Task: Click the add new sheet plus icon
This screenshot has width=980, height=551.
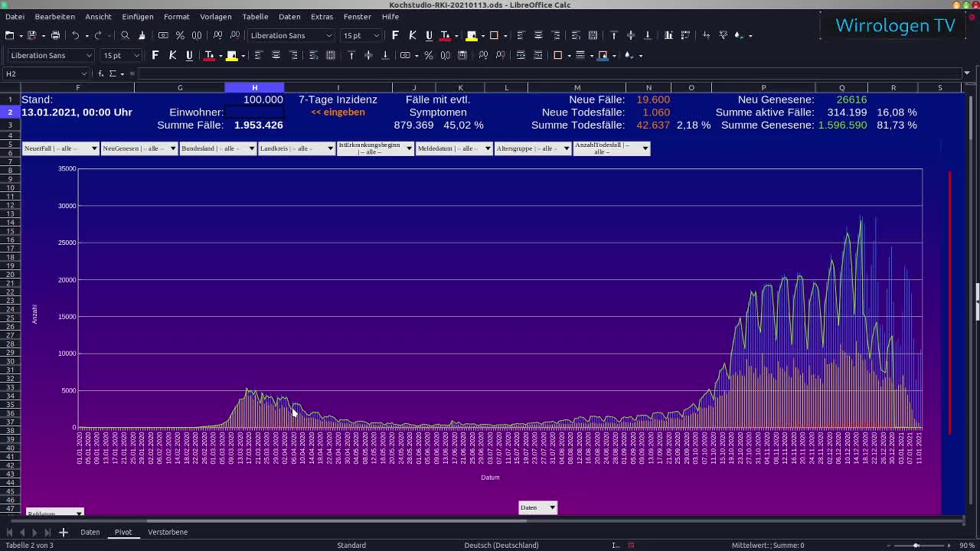Action: 64,532
